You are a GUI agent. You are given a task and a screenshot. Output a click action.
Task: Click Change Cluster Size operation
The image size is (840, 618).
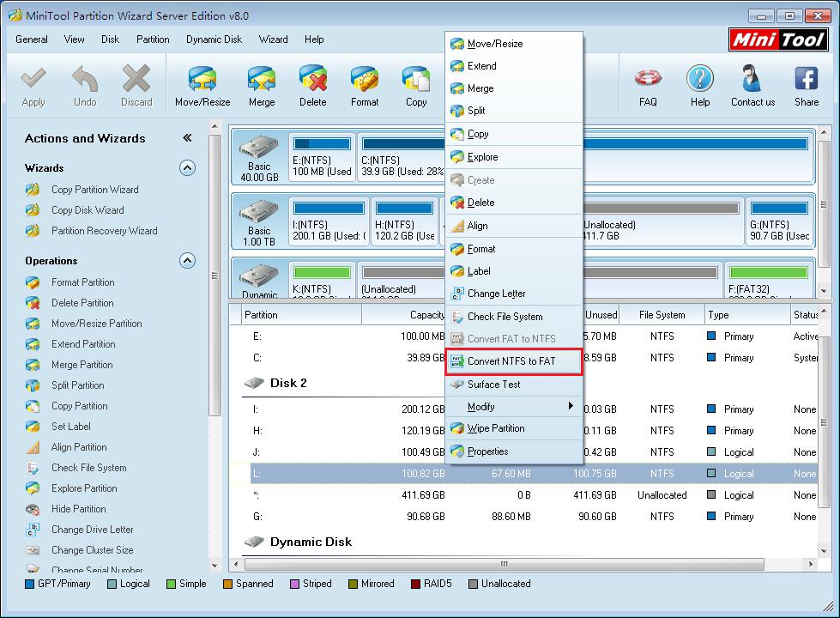coord(92,550)
